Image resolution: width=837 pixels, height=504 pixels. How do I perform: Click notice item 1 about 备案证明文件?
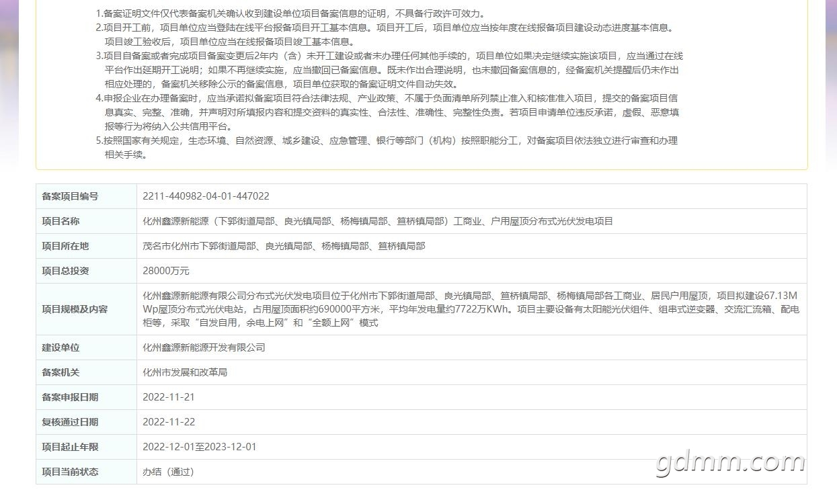290,13
